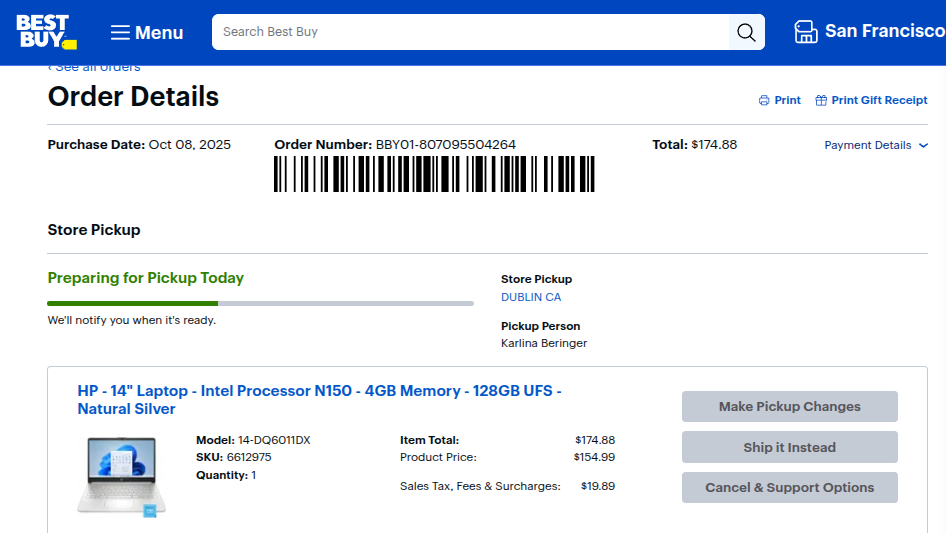Focus the Search Best Buy field
The height and width of the screenshot is (533, 946).
click(x=471, y=32)
